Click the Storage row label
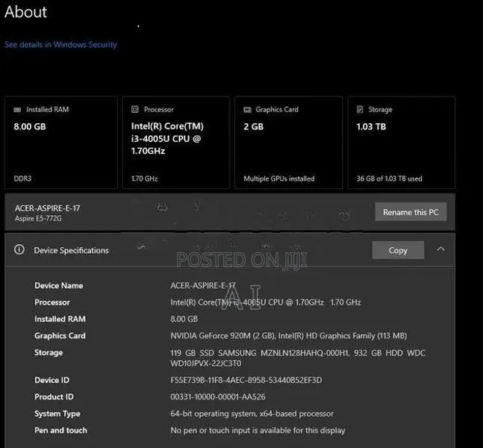The height and width of the screenshot is (448, 483). pos(49,352)
